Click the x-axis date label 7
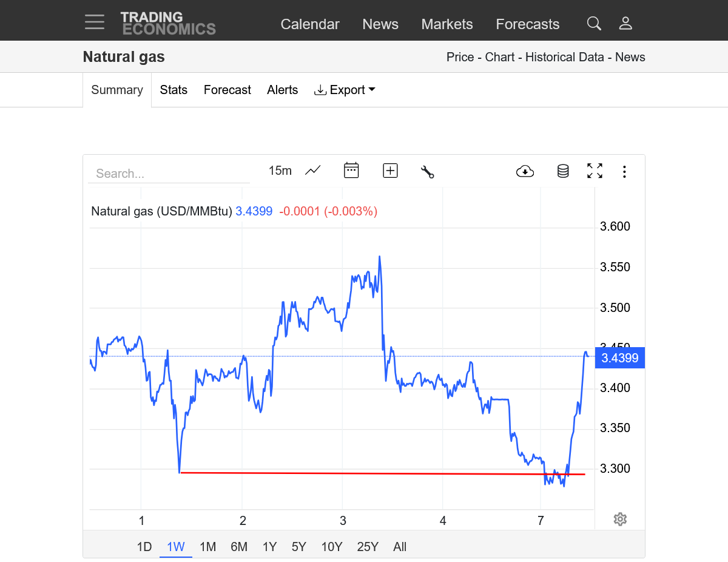Image resolution: width=728 pixels, height=562 pixels. pos(541,521)
